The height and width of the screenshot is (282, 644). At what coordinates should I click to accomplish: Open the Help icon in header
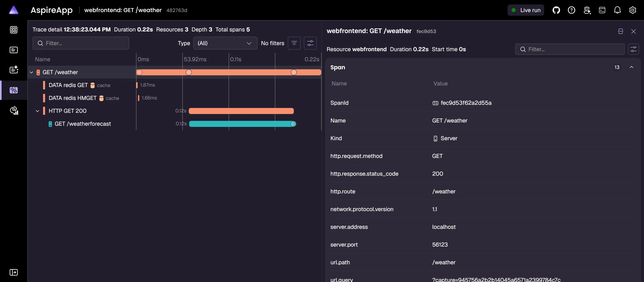point(571,10)
